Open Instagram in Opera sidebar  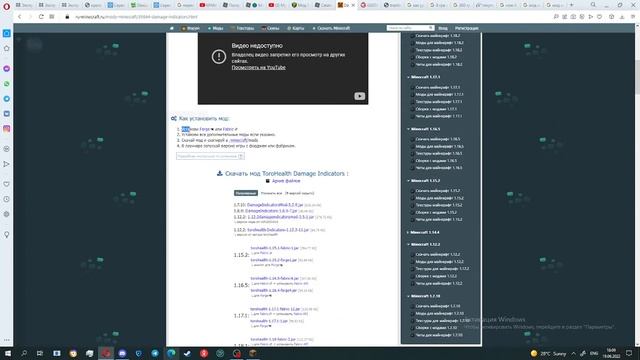(7, 129)
